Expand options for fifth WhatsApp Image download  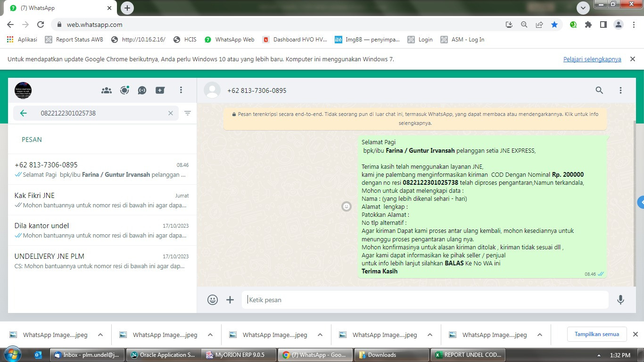540,335
